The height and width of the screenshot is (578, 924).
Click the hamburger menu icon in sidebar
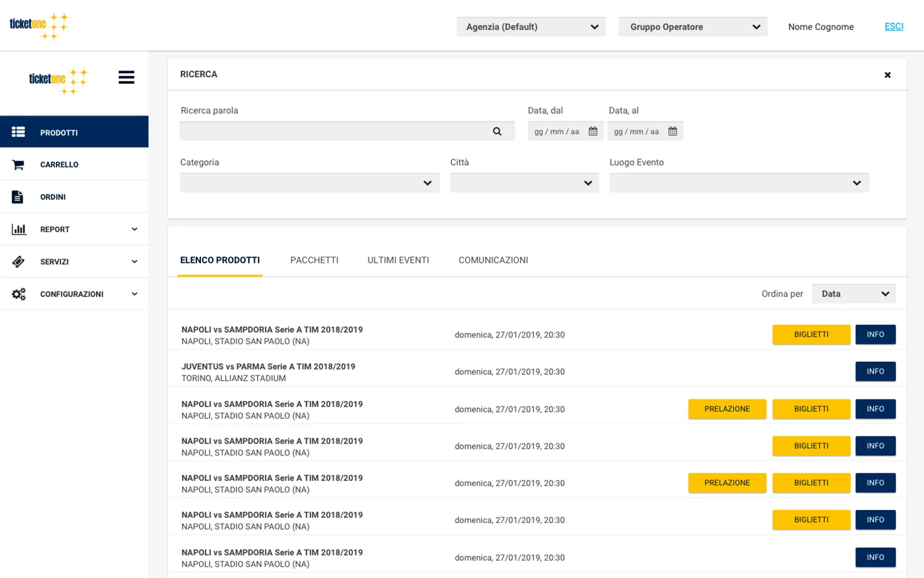(126, 77)
